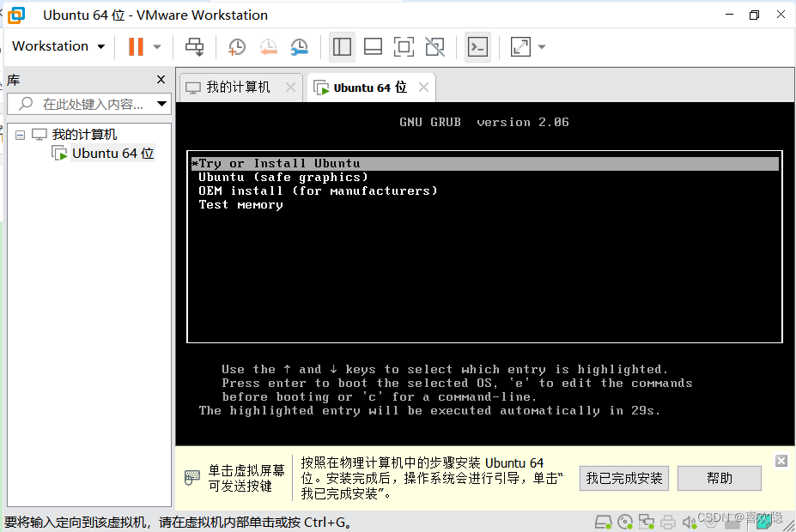Click network adapter status bar icon
796x532 pixels.
647,522
